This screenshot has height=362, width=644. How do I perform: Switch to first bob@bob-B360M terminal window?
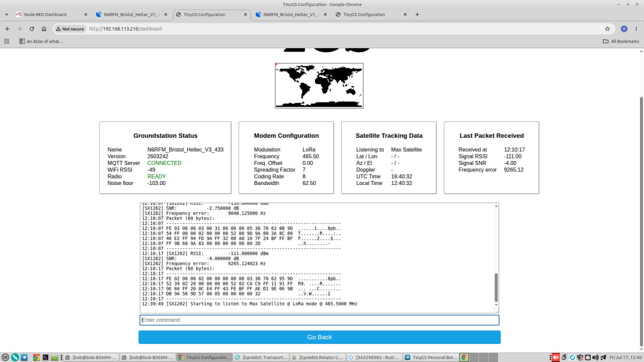[92, 357]
